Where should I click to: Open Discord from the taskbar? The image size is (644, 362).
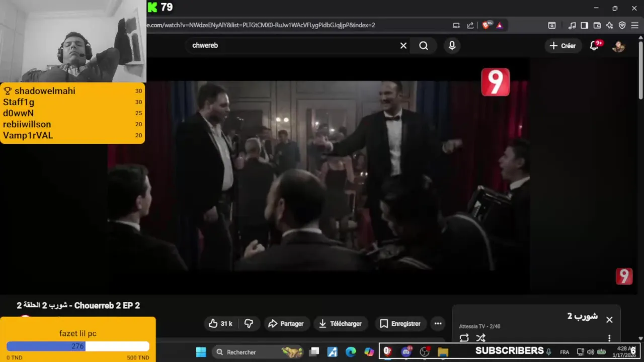click(x=406, y=352)
